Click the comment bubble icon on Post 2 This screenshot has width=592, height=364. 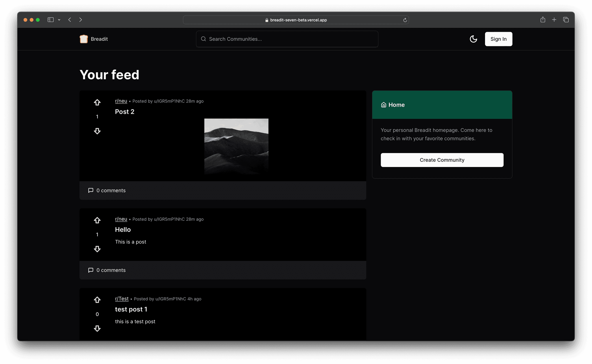pyautogui.click(x=90, y=190)
